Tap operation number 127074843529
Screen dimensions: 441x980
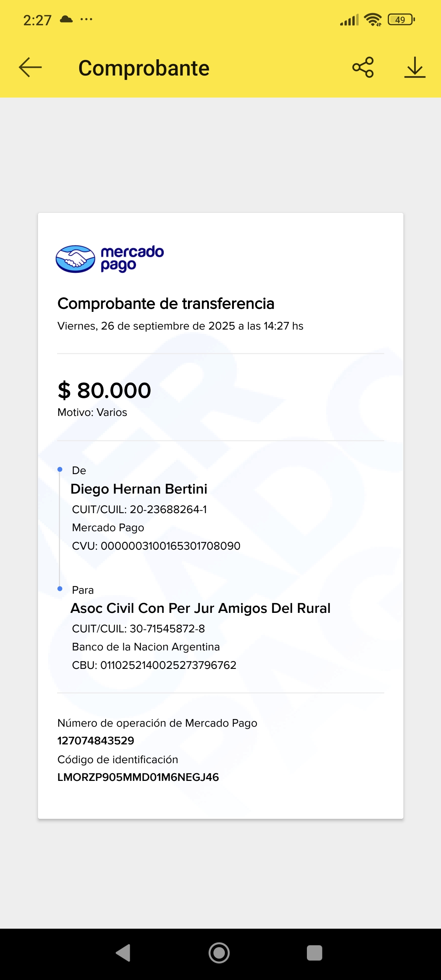pyautogui.click(x=96, y=740)
